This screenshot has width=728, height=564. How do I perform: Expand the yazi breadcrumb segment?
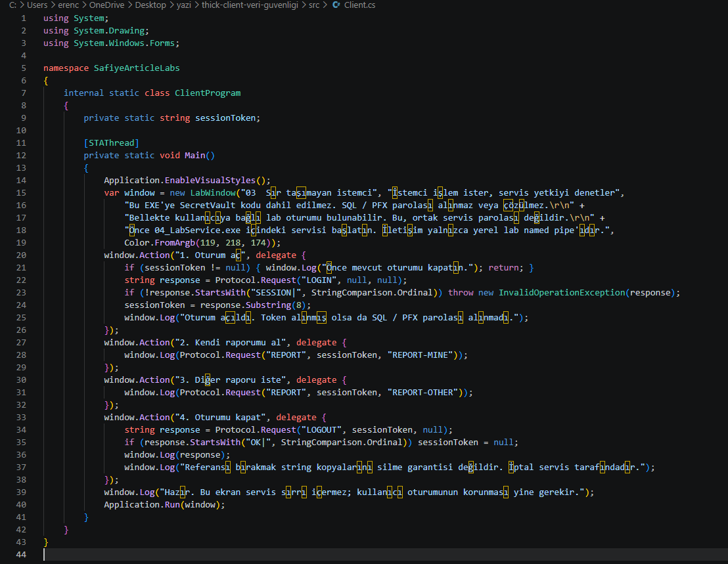[183, 5]
